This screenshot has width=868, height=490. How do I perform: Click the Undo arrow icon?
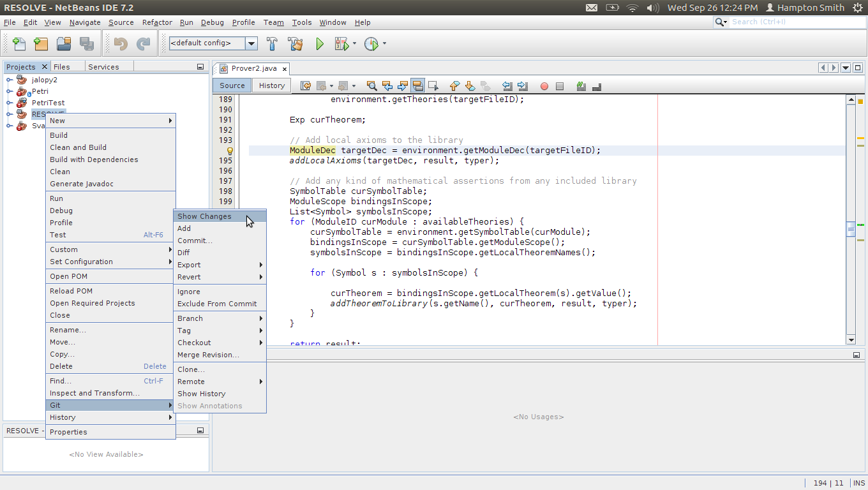click(120, 44)
